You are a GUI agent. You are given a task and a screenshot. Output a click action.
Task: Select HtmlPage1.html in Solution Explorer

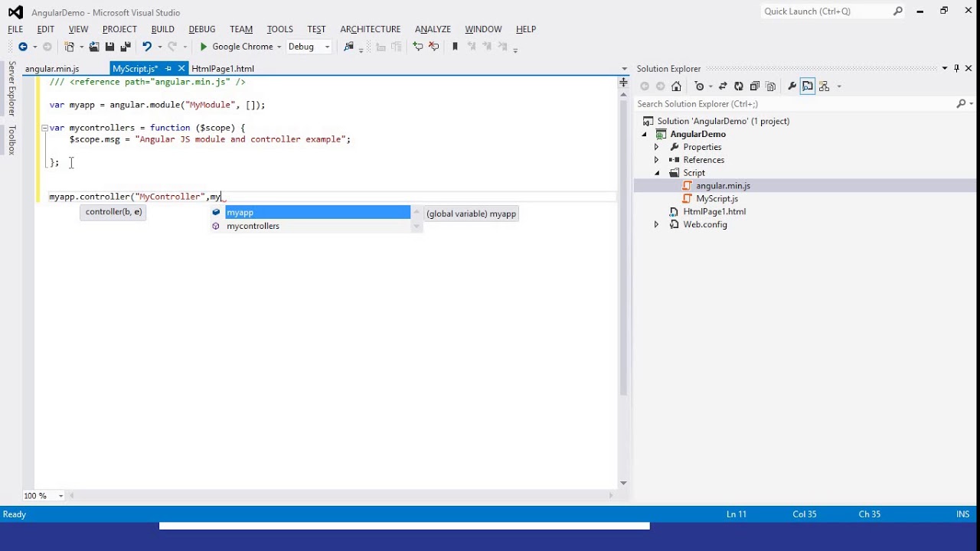tap(714, 211)
